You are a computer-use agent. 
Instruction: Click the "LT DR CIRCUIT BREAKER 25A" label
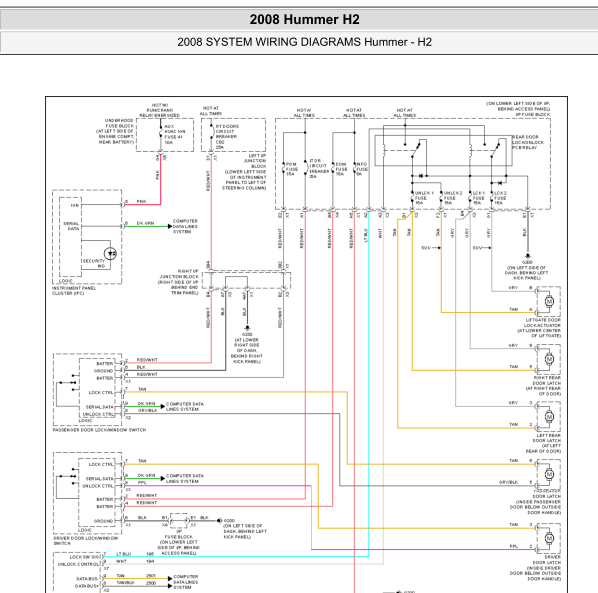pos(319,169)
